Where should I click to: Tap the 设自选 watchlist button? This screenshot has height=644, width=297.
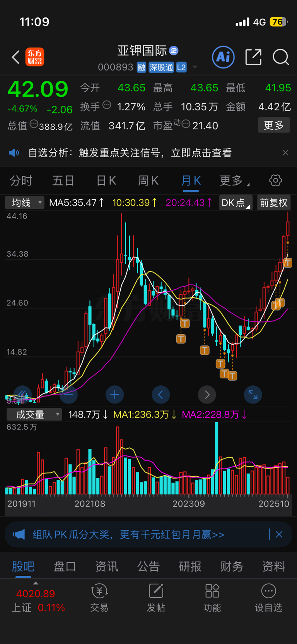(x=269, y=598)
